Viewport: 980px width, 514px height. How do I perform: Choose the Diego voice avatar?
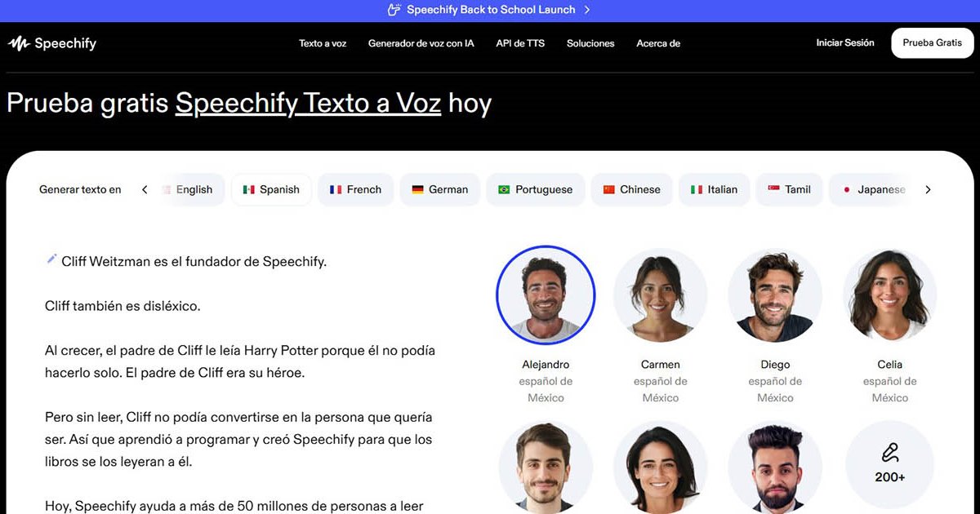point(775,295)
